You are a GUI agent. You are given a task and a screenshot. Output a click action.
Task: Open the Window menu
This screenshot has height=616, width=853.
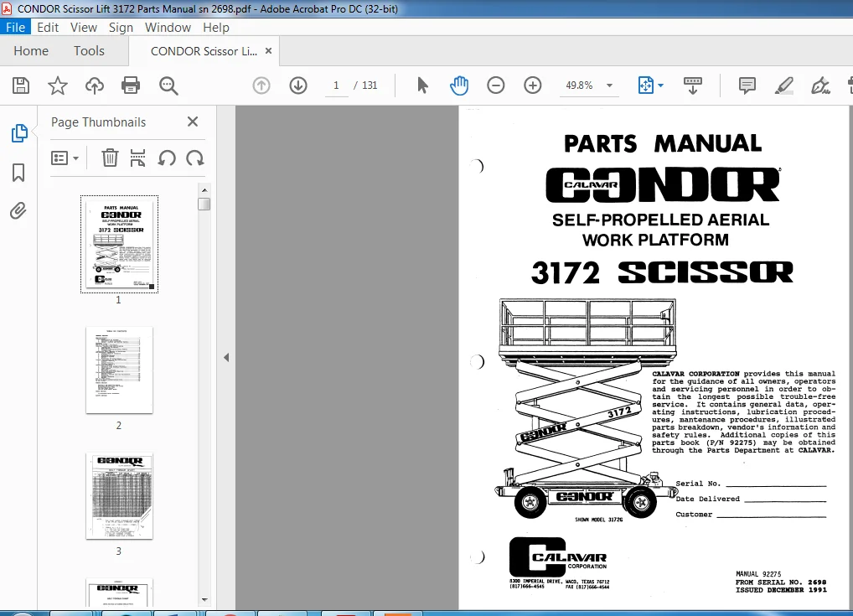[168, 27]
